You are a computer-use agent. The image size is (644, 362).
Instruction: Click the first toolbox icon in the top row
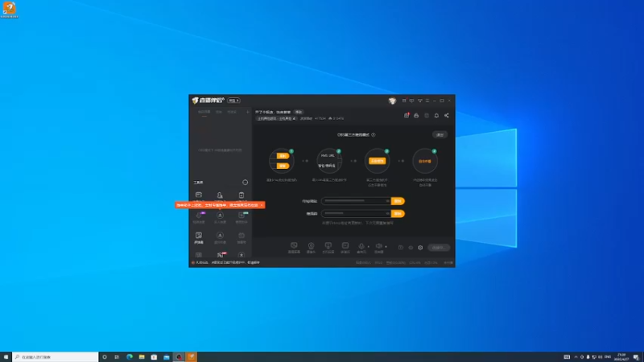[199, 195]
